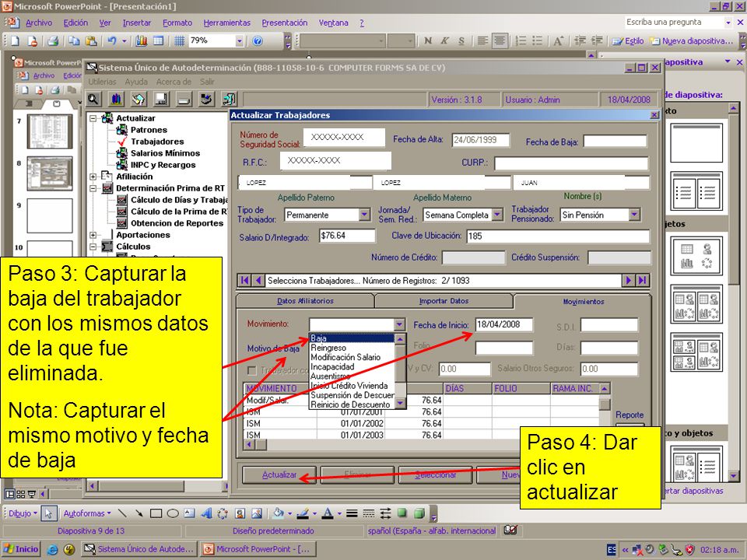Click the Undo arrow icon
This screenshot has width=747, height=560.
pyautogui.click(x=111, y=41)
